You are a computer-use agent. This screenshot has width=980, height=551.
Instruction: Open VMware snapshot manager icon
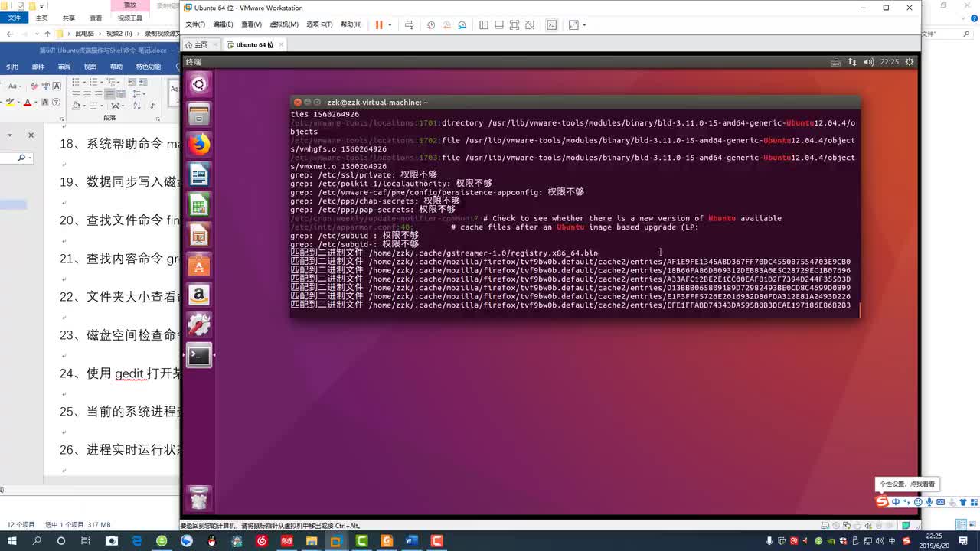[462, 24]
